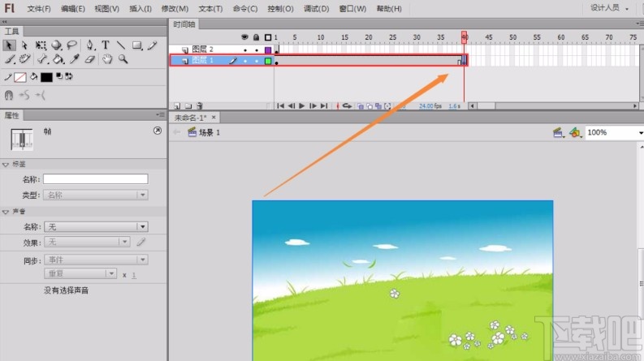Click the stroke color swatch
Viewport: 644px width, 361px height.
20,77
